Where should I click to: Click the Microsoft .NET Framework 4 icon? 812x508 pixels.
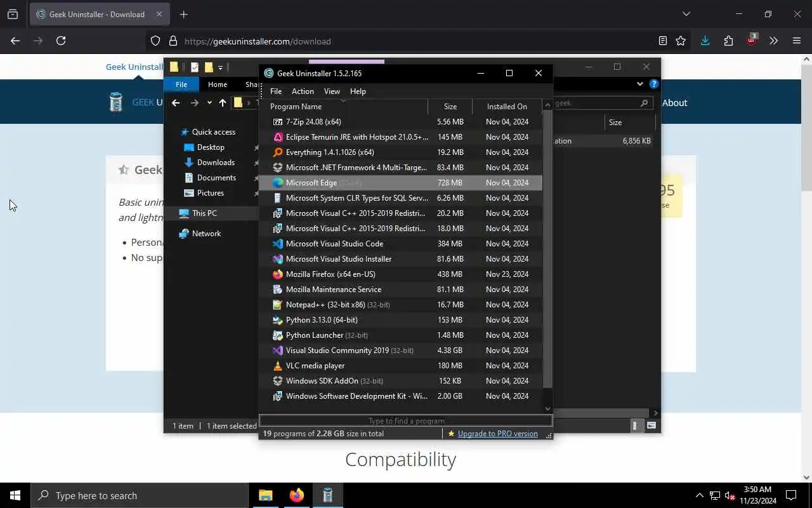coord(278,167)
